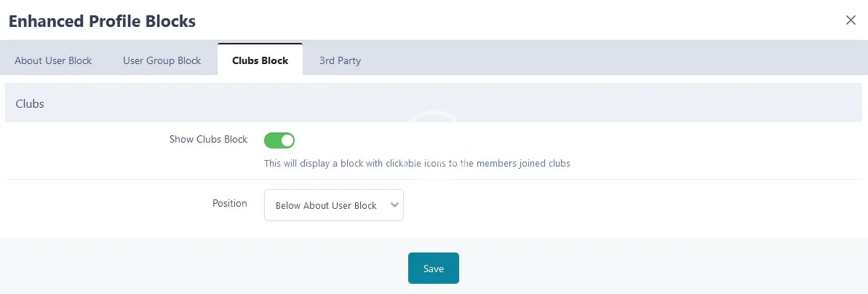The image size is (868, 294).
Task: Go to the 3rd Party tab
Action: (x=340, y=60)
